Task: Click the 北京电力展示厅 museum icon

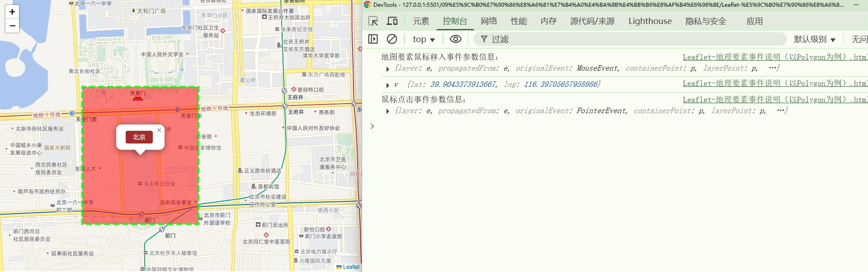Action: (297, 252)
